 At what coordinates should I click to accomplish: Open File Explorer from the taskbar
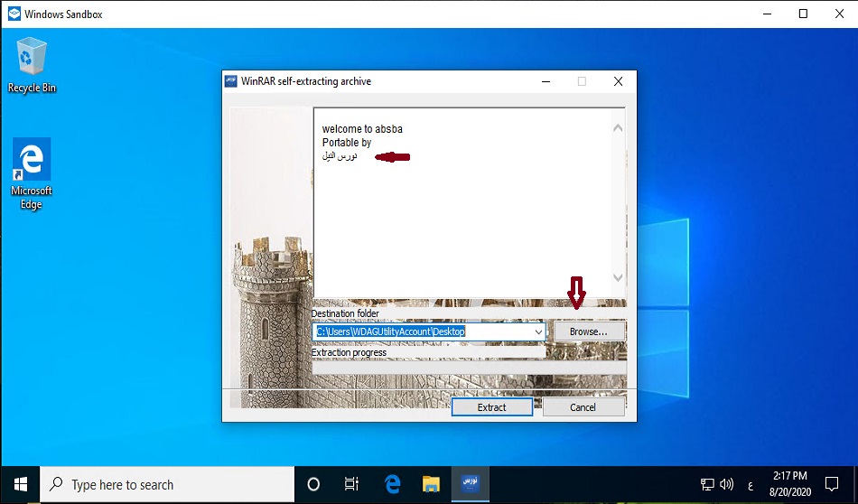(431, 484)
